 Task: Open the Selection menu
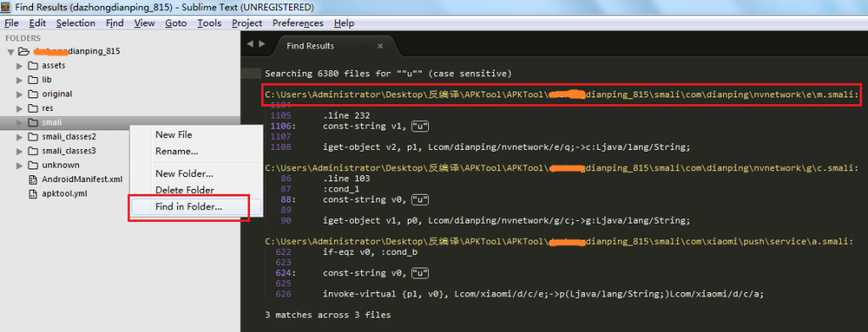75,23
